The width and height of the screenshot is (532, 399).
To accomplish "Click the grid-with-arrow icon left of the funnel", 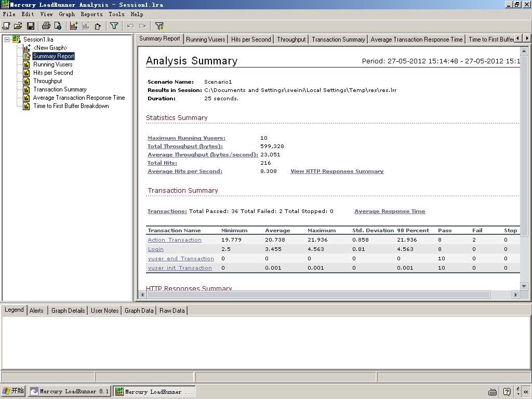I will point(98,26).
